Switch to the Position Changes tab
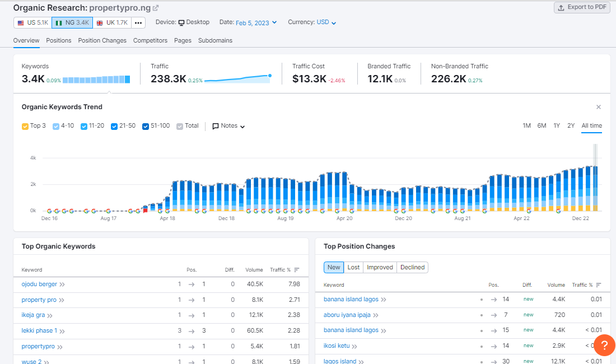The width and height of the screenshot is (616, 364). 102,40
